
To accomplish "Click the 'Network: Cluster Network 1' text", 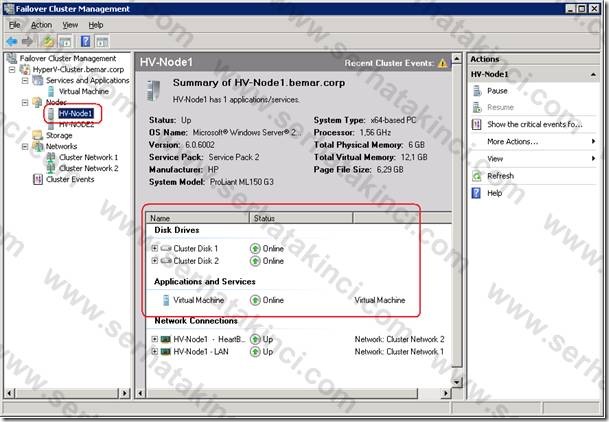I will 399,352.
